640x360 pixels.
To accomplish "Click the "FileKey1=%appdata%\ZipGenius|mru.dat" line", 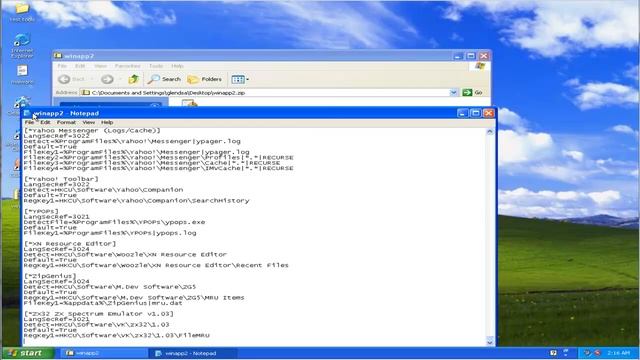I will (x=103, y=303).
